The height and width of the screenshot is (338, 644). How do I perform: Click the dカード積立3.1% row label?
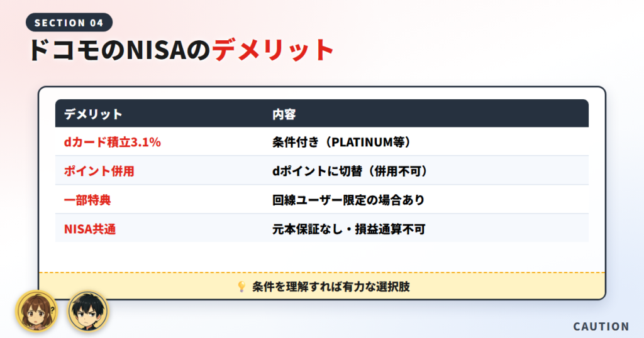point(112,142)
